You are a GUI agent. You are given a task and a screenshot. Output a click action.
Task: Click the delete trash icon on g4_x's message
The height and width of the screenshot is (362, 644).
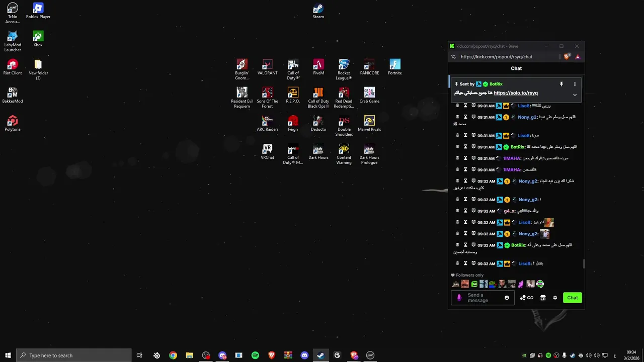(x=457, y=211)
